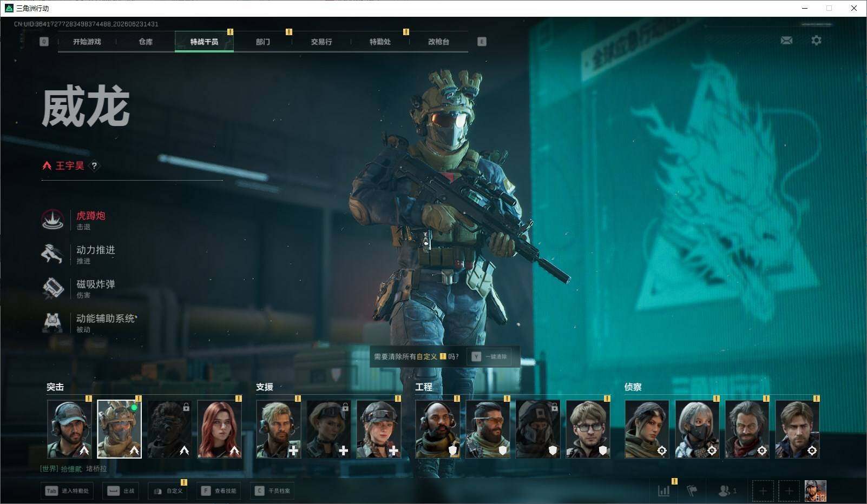Screen dimensions: 867x504
Task: Click the world chat message 拾憶貳: 堵桥拉
Action: (74, 469)
